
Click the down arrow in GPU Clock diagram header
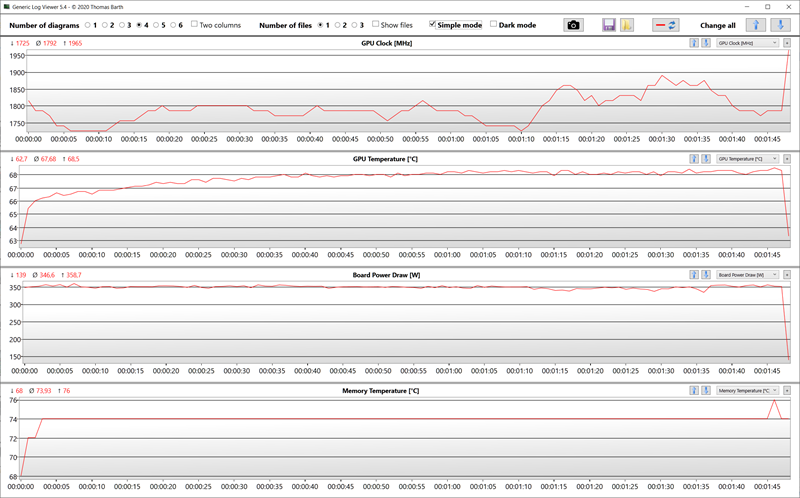[x=706, y=43]
